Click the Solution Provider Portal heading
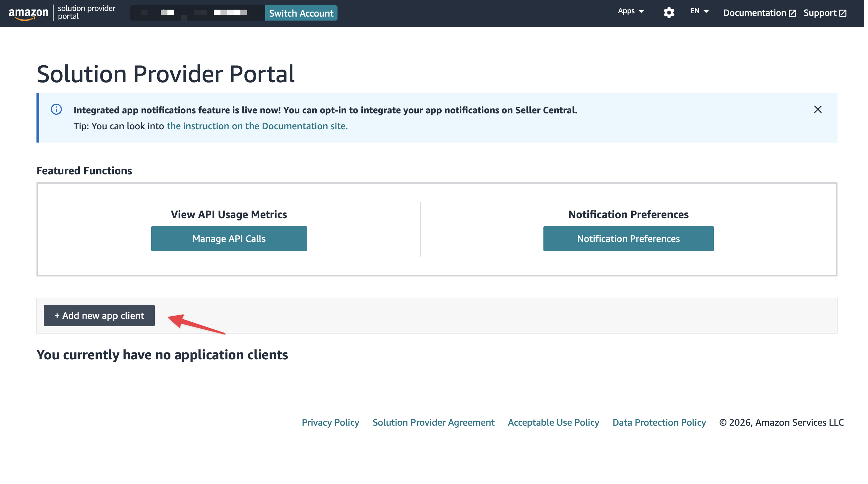The height and width of the screenshot is (484, 868). pyautogui.click(x=165, y=74)
